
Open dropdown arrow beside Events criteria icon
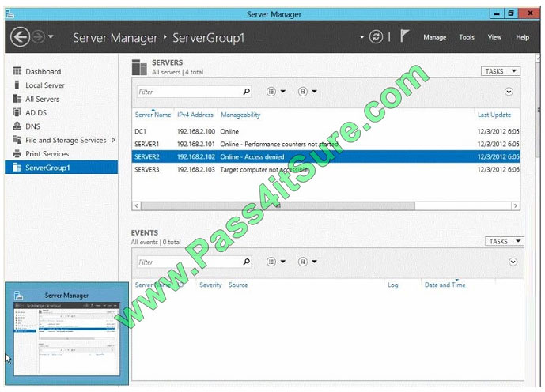tap(283, 262)
